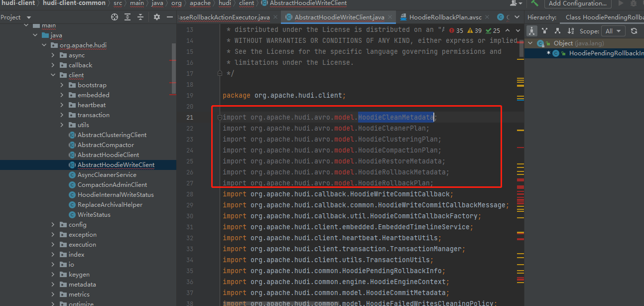Hide the Project panel with minimize icon
This screenshot has height=306, width=644.
pos(170,17)
